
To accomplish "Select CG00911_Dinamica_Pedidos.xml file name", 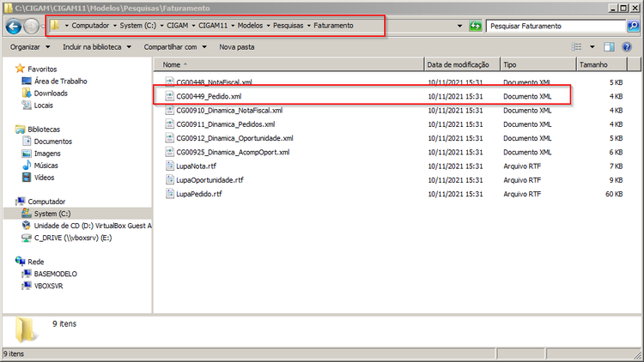I will (x=226, y=124).
